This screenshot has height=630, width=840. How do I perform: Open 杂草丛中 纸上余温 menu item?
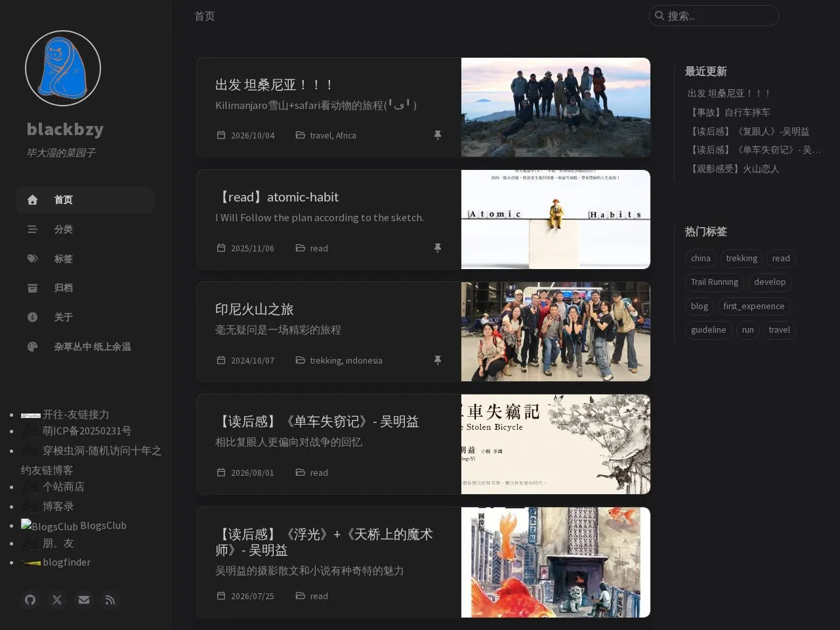point(85,346)
